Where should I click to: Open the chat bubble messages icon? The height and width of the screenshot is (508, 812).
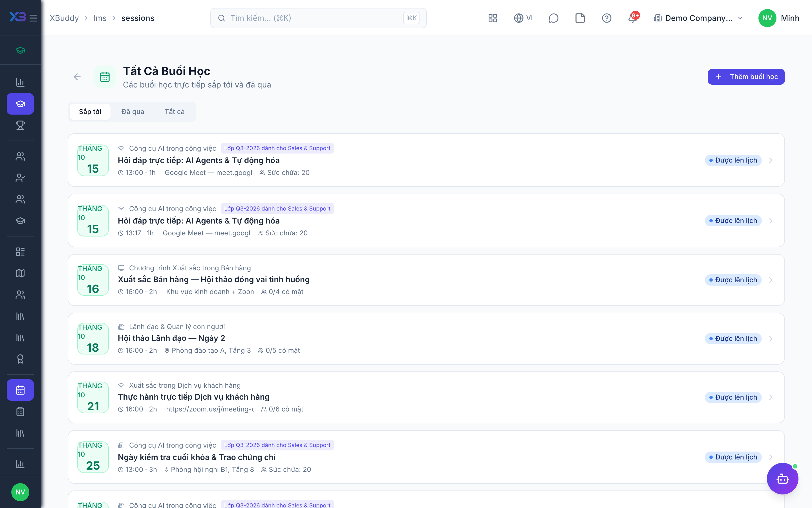553,18
